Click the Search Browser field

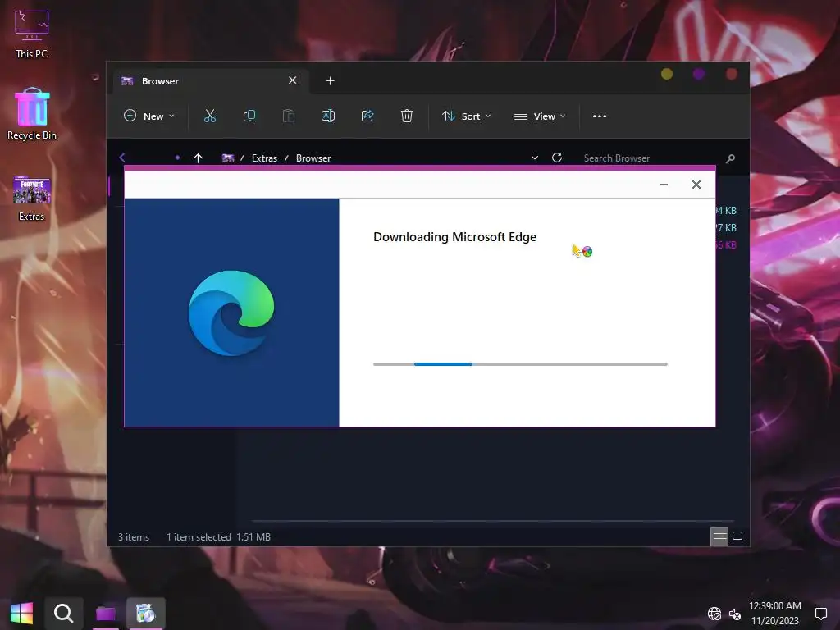tap(651, 158)
